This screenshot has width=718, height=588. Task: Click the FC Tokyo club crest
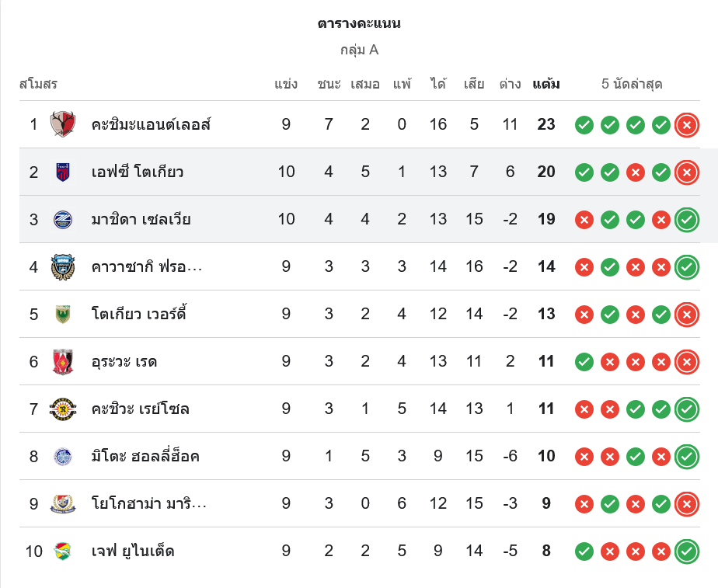[63, 172]
